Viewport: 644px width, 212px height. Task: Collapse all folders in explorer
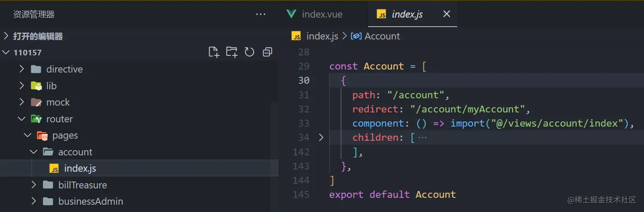point(267,52)
